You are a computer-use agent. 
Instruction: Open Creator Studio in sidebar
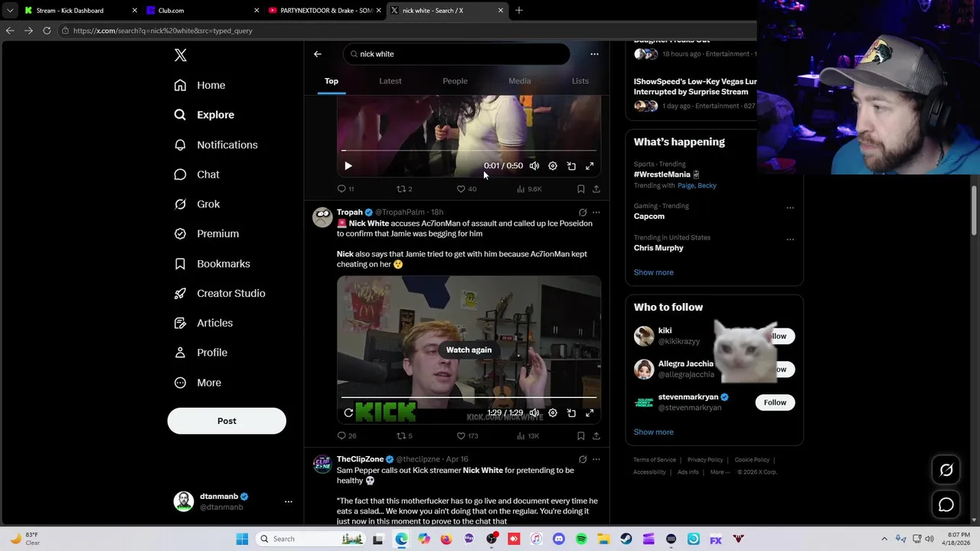pyautogui.click(x=220, y=293)
